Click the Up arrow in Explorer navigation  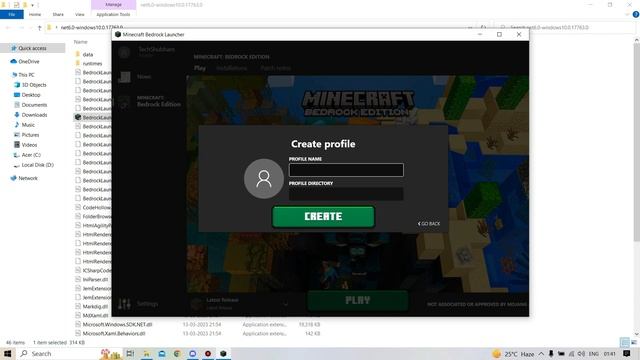click(x=40, y=28)
